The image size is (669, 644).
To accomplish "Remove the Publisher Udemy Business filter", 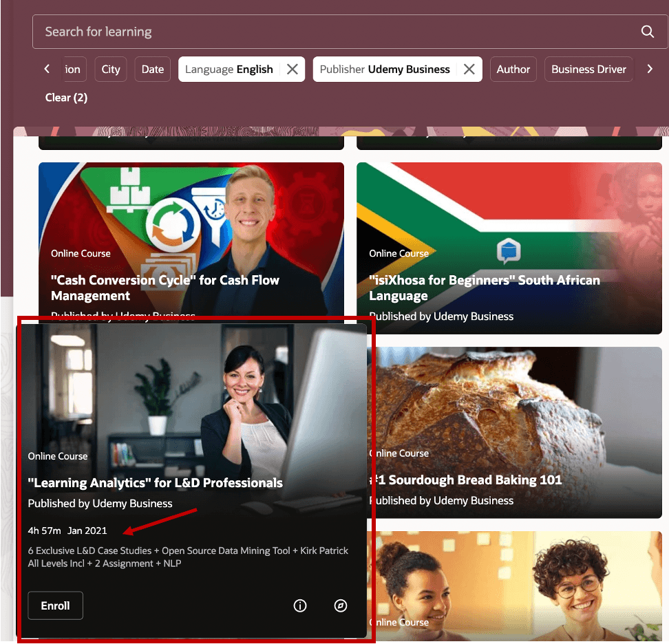I will 469,69.
